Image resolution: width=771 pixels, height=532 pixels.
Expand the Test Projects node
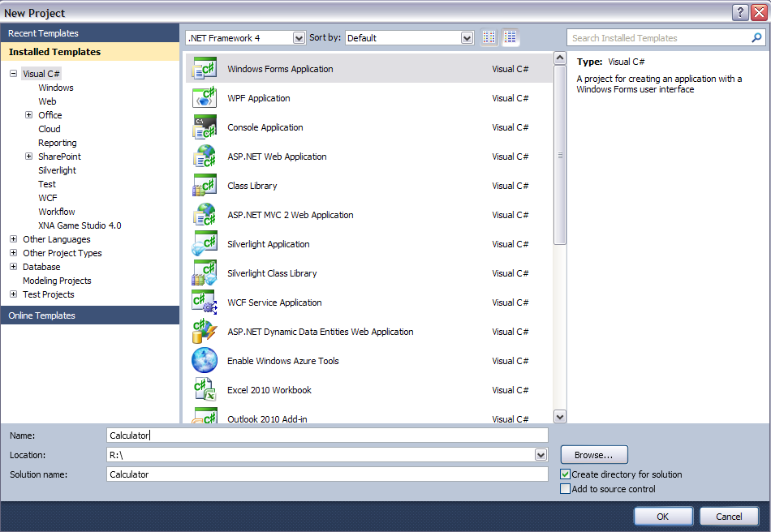pyautogui.click(x=13, y=294)
